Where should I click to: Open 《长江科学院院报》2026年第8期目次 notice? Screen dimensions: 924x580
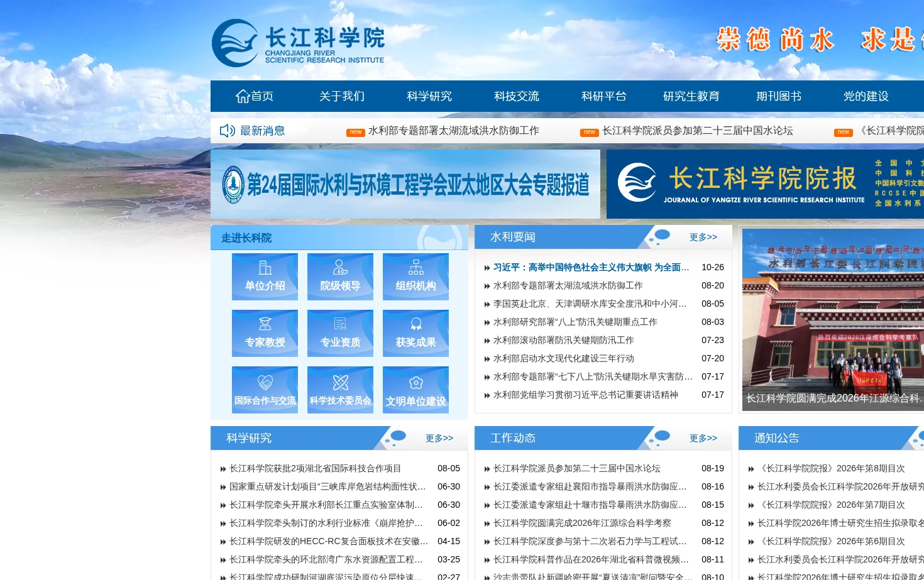click(831, 468)
